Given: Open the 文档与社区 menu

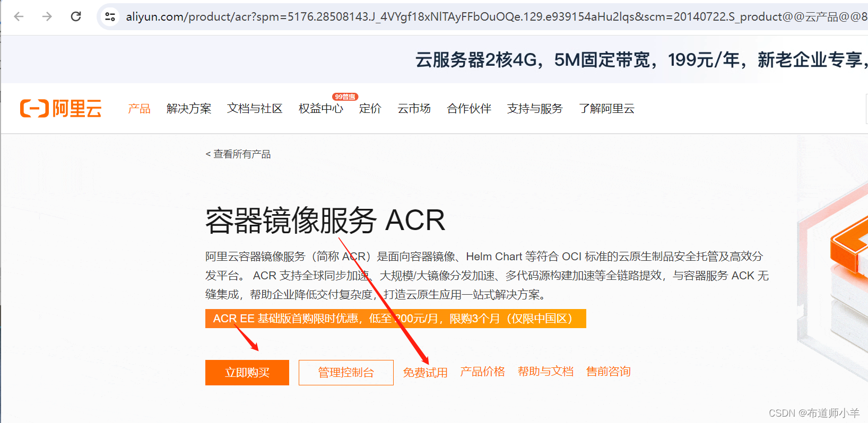Looking at the screenshot, I should (x=255, y=109).
